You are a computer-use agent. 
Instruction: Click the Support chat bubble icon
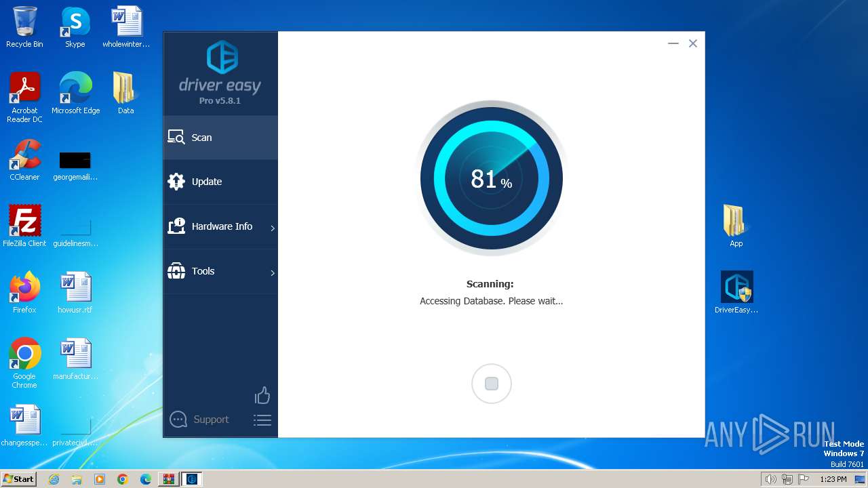pos(178,420)
